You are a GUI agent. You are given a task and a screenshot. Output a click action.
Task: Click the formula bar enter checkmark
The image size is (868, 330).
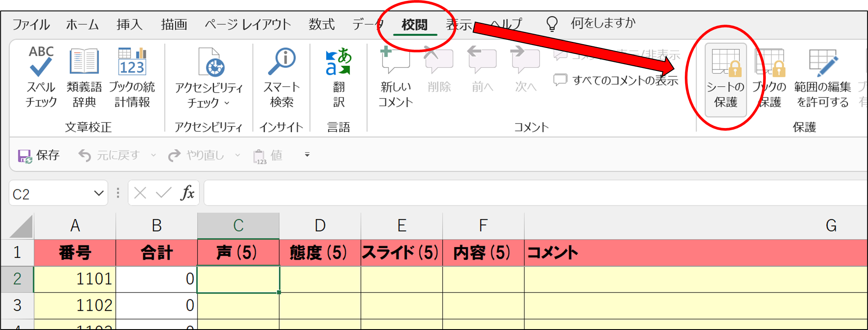click(x=164, y=193)
